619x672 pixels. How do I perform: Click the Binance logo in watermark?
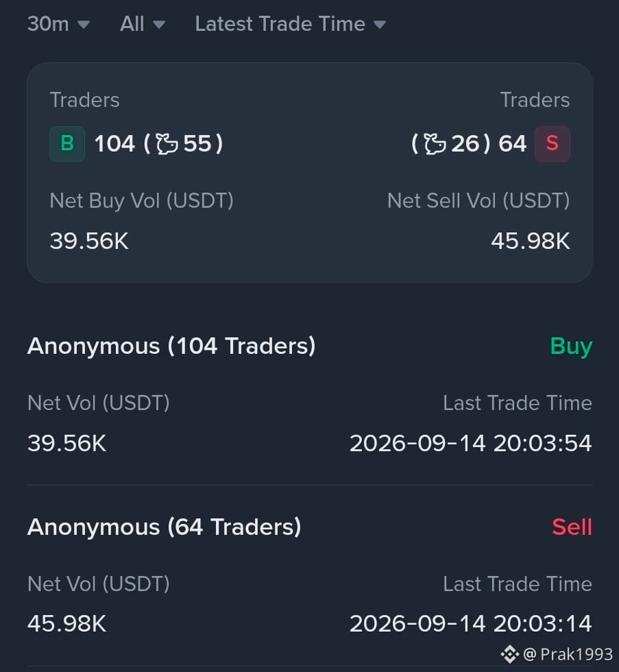(510, 654)
